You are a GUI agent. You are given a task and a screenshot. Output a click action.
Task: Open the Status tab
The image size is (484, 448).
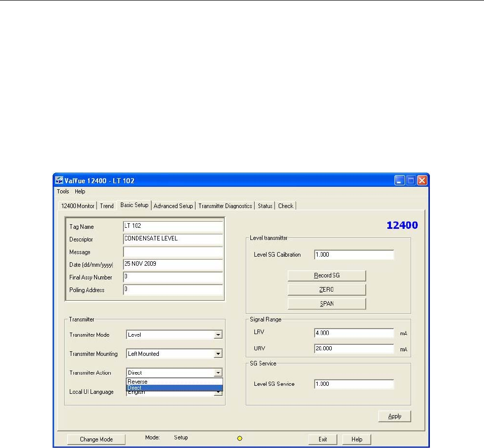click(265, 206)
